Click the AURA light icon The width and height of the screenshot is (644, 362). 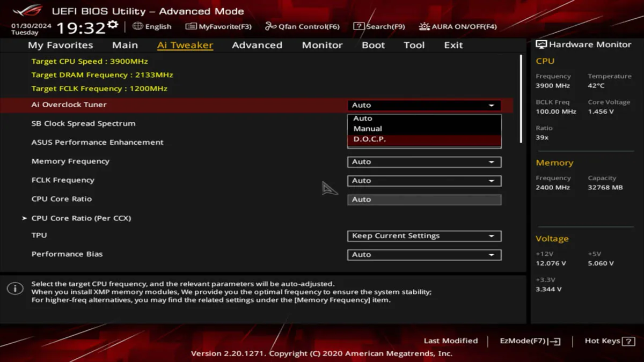click(425, 26)
